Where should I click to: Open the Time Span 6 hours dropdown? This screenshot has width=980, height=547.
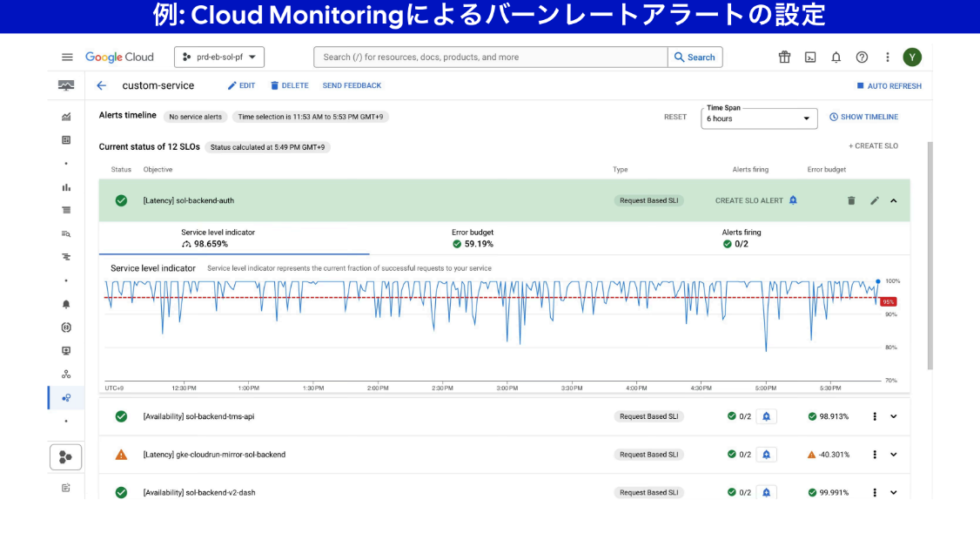pos(759,118)
